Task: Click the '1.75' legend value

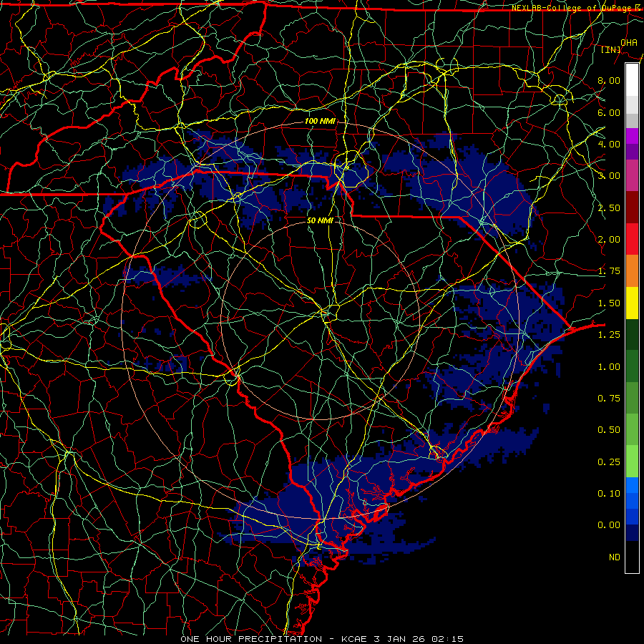Action: 609,271
